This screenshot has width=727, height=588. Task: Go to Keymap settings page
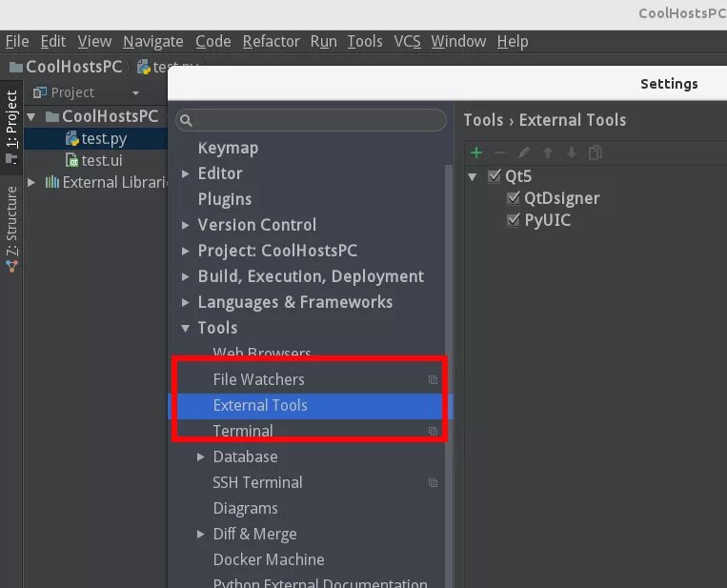click(x=228, y=148)
